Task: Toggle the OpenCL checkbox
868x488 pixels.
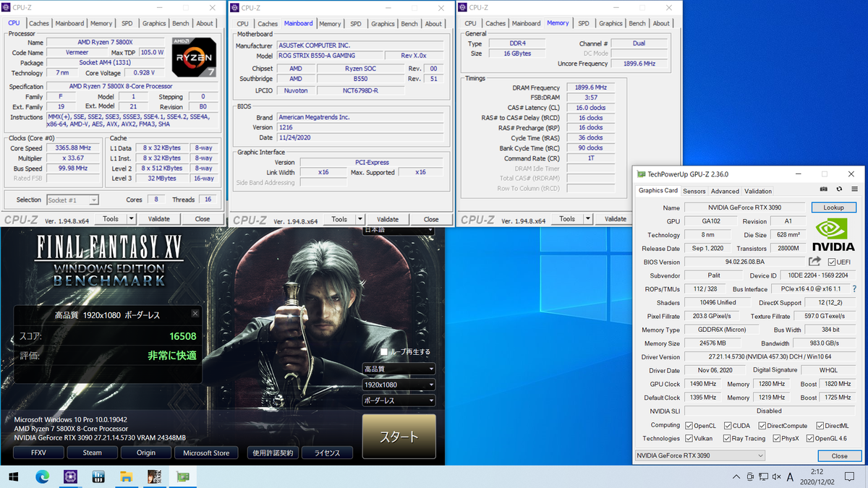Action: tap(688, 426)
